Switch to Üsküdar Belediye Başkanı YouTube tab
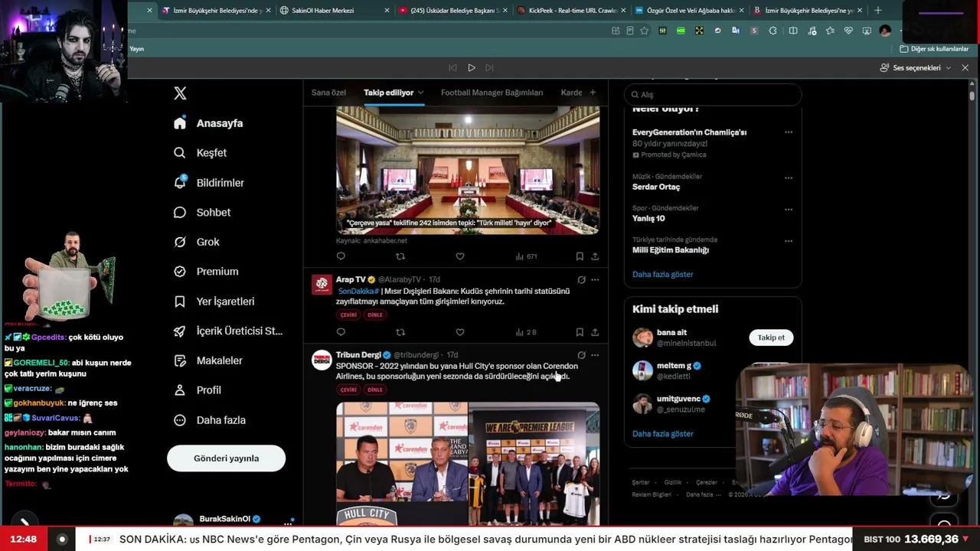 (x=452, y=11)
